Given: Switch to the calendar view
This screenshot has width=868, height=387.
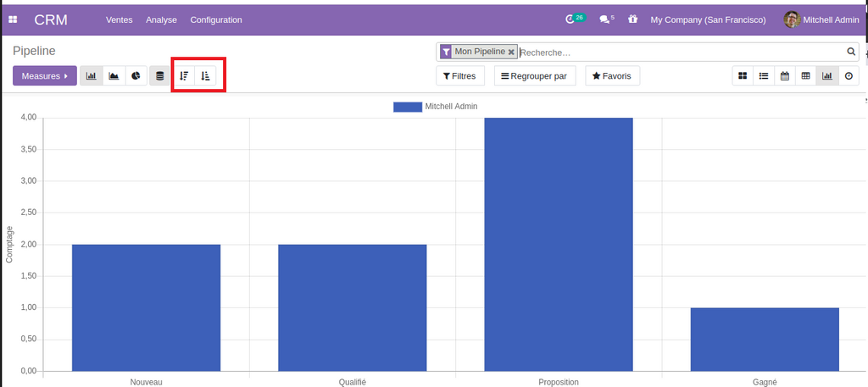Looking at the screenshot, I should coord(785,76).
